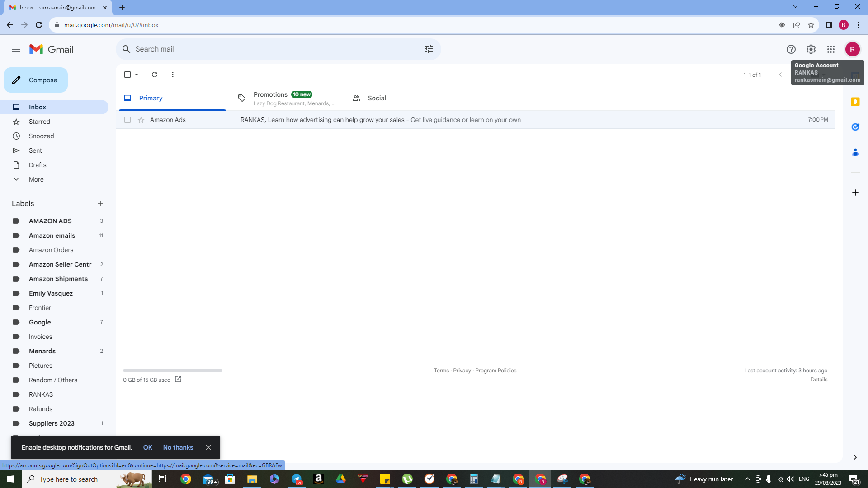
Task: Open Google Keep in the side panel
Action: [855, 102]
